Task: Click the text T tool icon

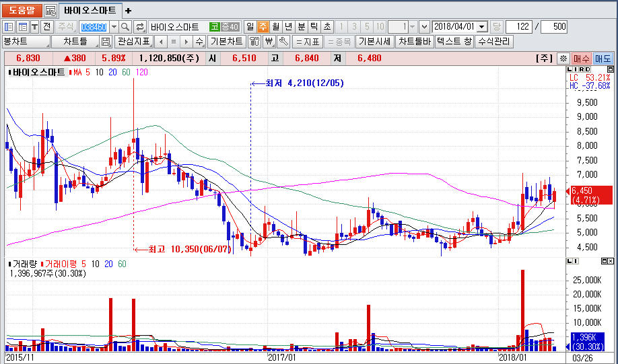Action: tap(34, 27)
